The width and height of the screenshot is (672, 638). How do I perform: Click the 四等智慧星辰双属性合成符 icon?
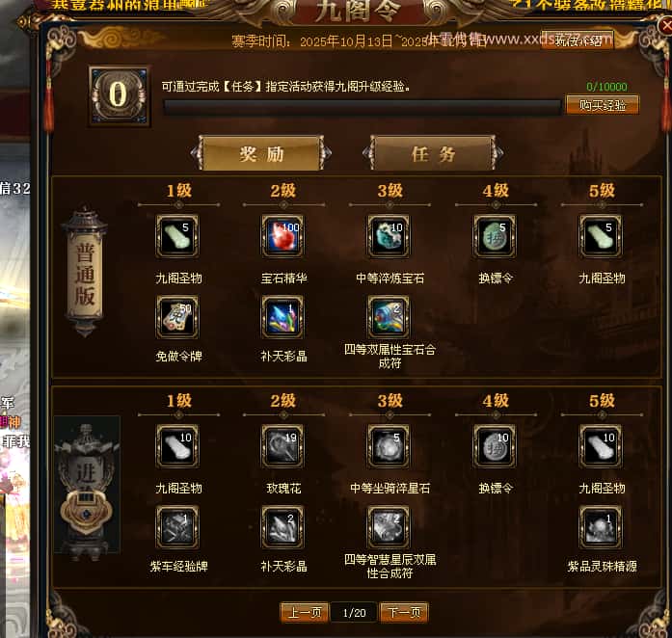point(389,527)
